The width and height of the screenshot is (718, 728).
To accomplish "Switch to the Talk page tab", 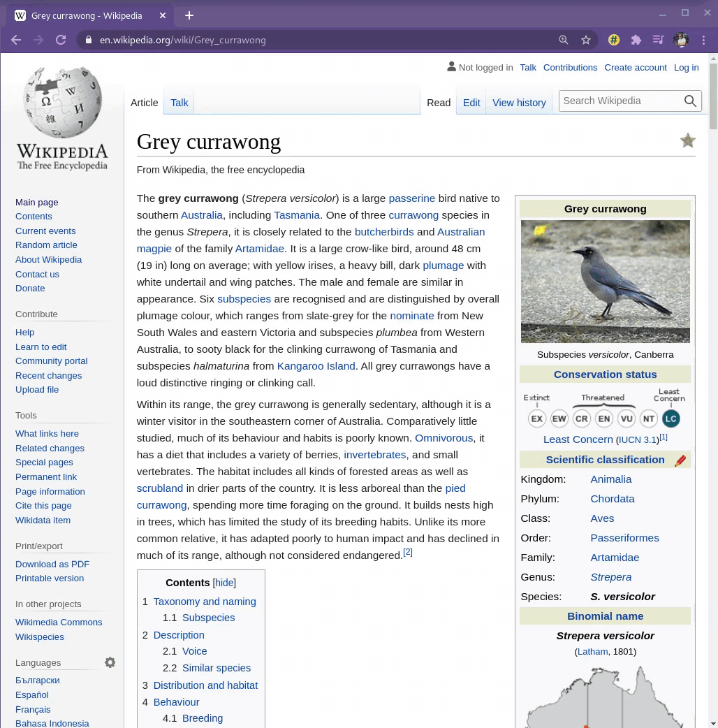I will click(x=179, y=103).
